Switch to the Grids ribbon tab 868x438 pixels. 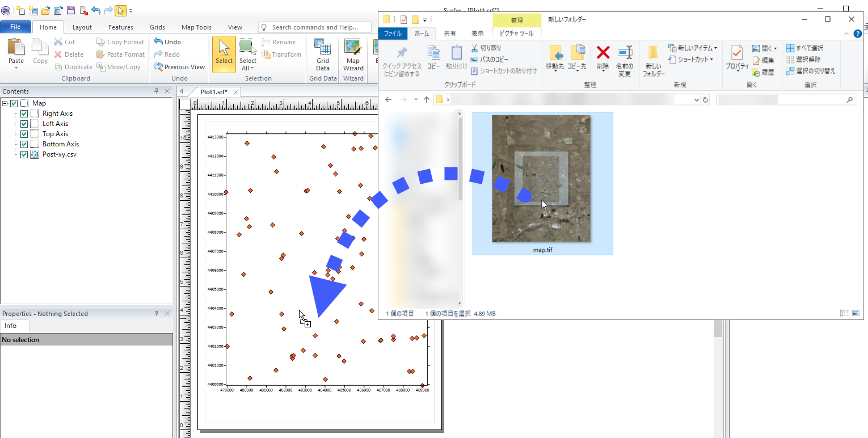pyautogui.click(x=158, y=27)
